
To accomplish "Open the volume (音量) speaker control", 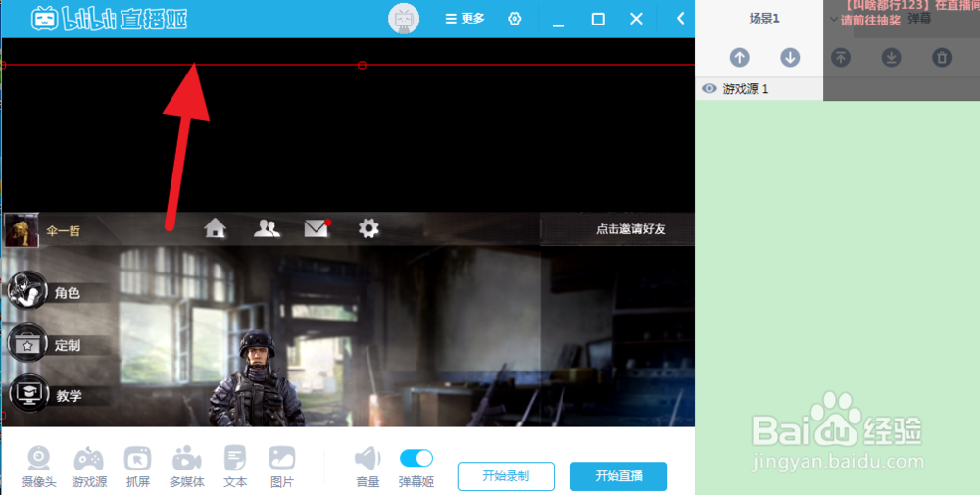I will click(x=367, y=467).
